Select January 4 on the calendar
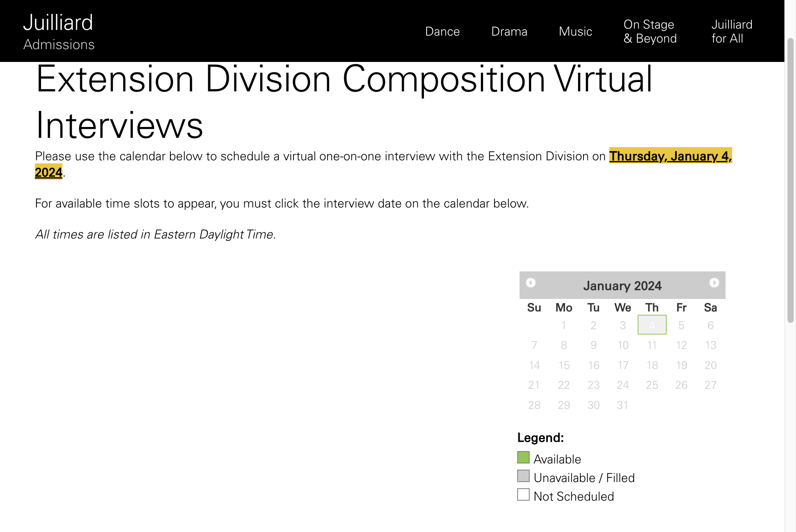This screenshot has height=532, width=796. [652, 325]
